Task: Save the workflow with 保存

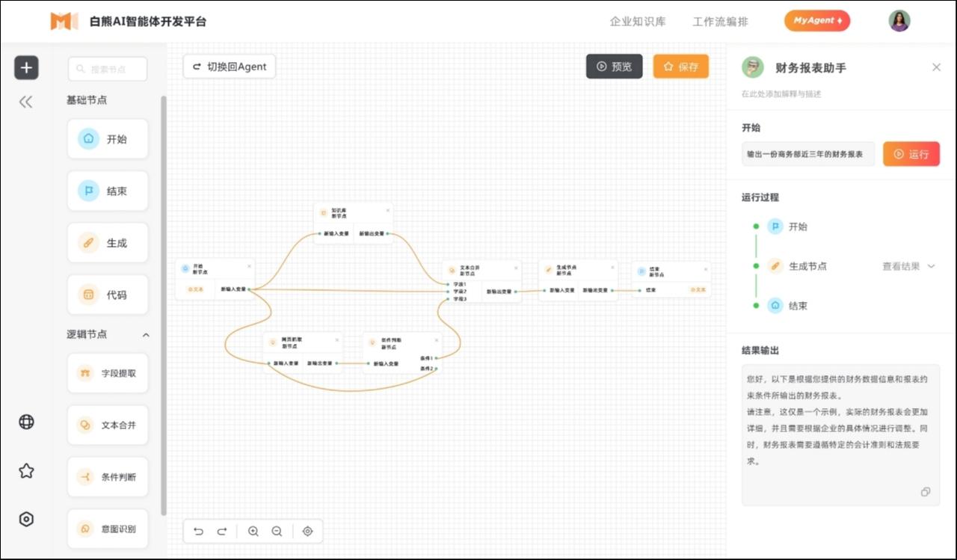Action: [681, 67]
